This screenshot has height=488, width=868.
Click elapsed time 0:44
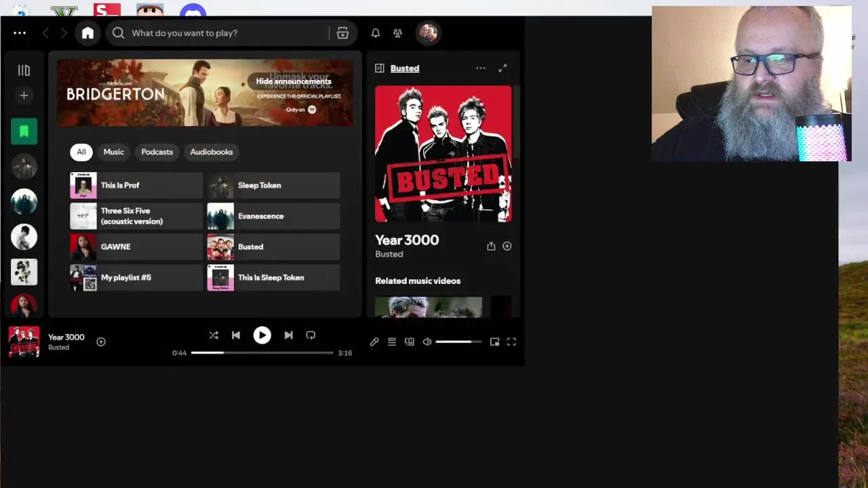tap(179, 353)
